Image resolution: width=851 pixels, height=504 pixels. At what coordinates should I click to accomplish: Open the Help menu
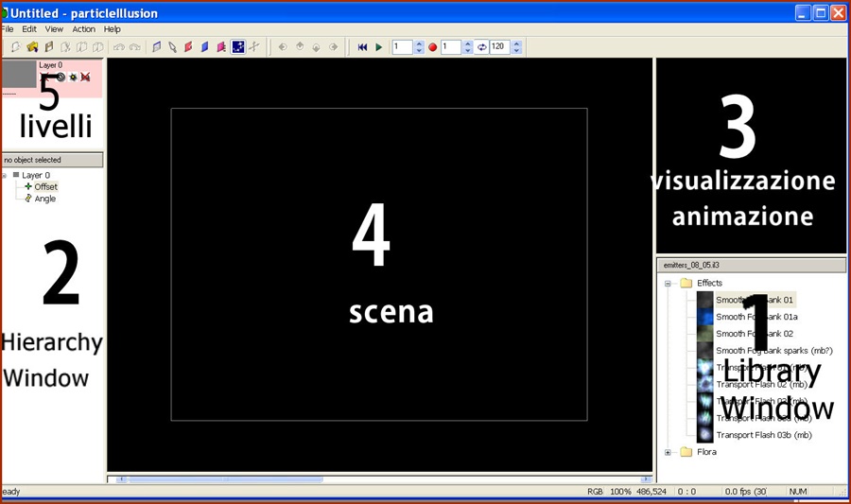click(113, 29)
